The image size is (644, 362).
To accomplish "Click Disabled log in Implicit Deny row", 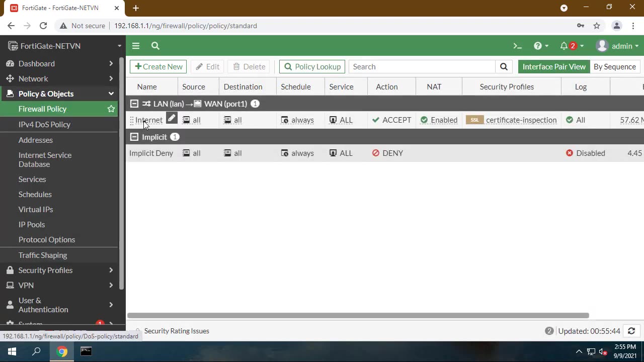I will coord(585,153).
